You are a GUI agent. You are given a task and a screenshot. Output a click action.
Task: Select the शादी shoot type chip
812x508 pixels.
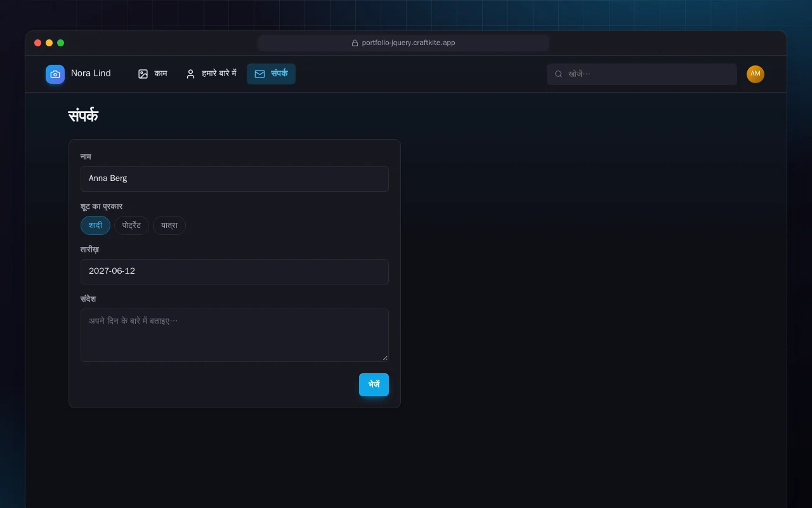[x=95, y=225]
